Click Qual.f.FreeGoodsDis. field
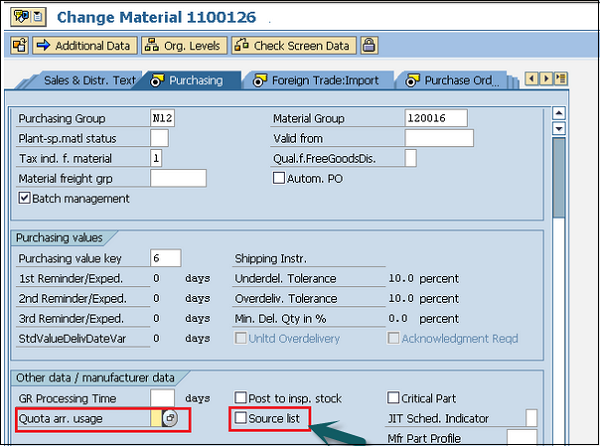The width and height of the screenshot is (600, 446). coord(411,158)
